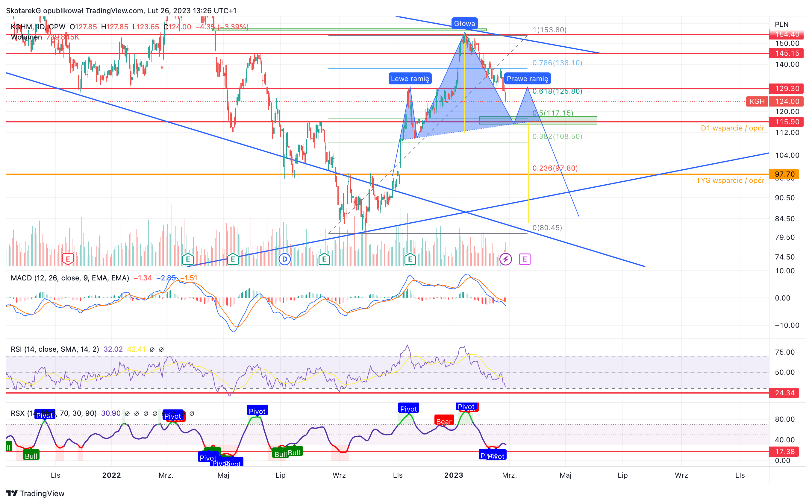Click the green earnings E marker near Wrz
Image resolution: width=812 pixels, height=504 pixels.
(324, 259)
